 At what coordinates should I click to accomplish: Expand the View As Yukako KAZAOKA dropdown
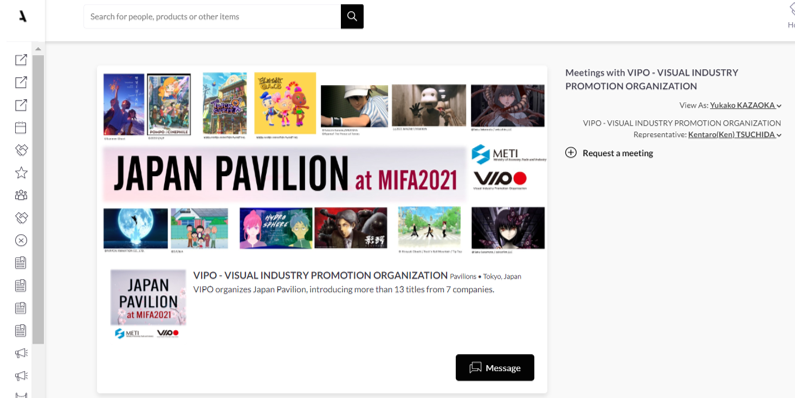[x=745, y=105]
